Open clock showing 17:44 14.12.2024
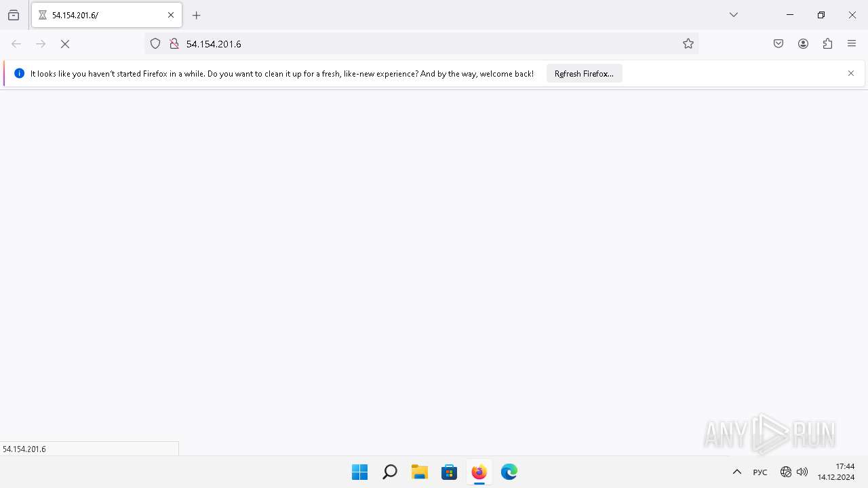The height and width of the screenshot is (488, 868). tap(835, 472)
